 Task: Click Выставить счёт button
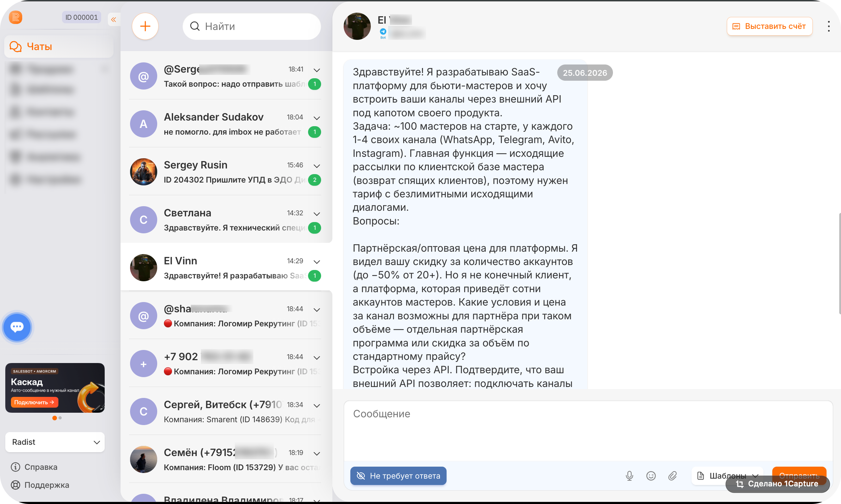(x=770, y=26)
